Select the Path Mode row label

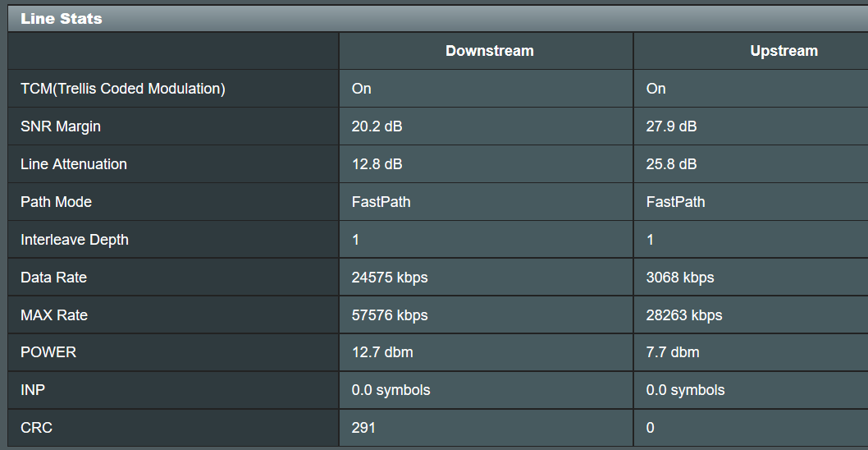(x=56, y=202)
